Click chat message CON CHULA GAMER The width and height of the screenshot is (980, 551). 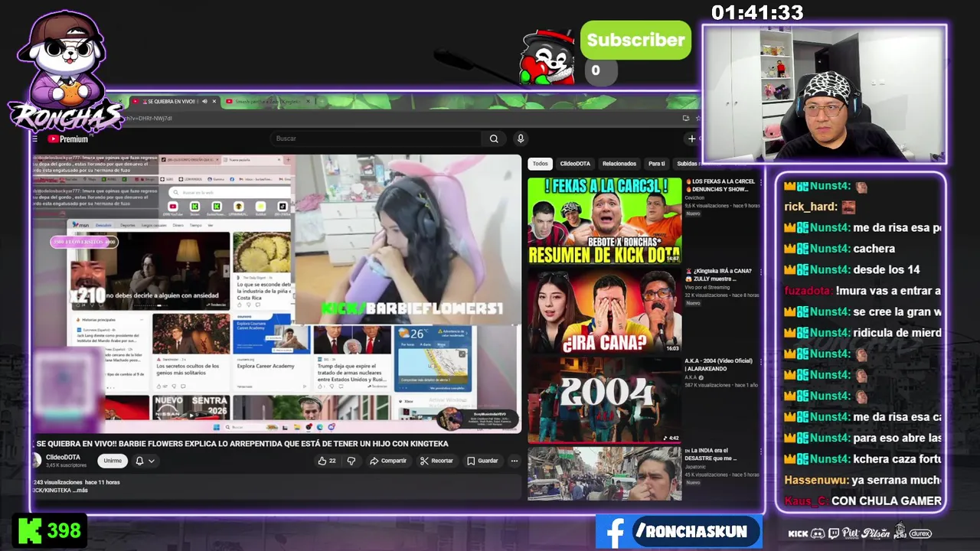pos(887,501)
